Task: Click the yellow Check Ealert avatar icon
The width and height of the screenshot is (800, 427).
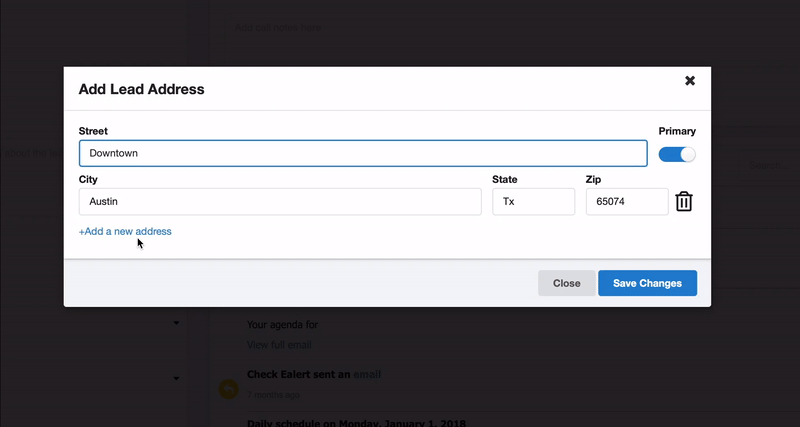Action: [x=229, y=389]
